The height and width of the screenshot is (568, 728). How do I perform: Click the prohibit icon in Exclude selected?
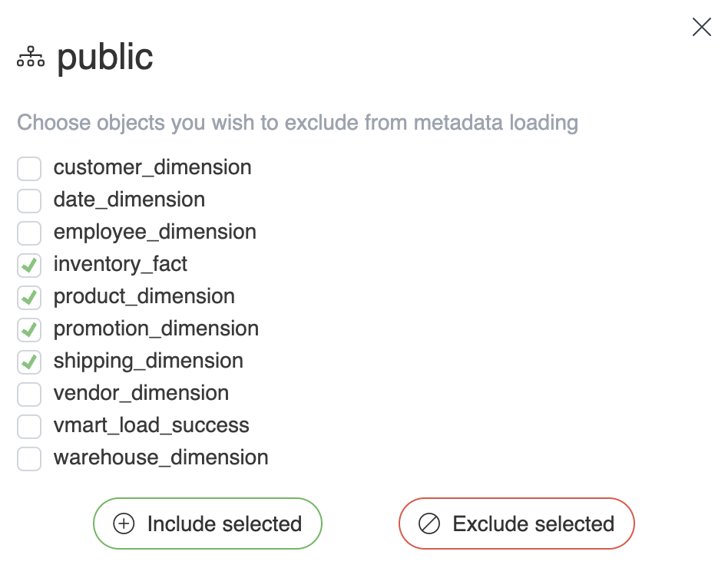pos(429,524)
